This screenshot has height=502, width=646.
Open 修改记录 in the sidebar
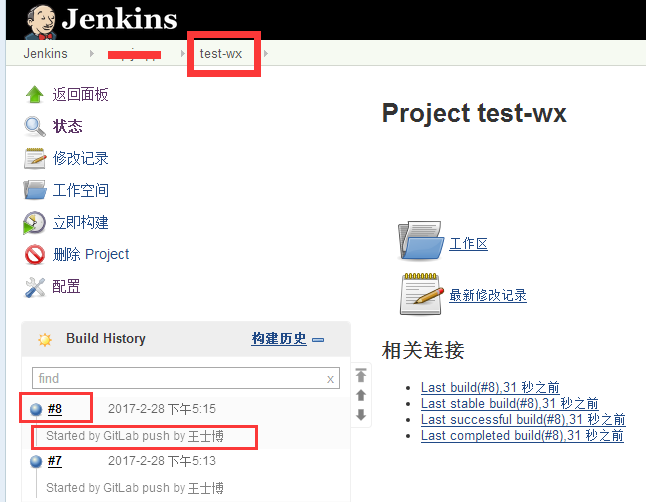80,158
